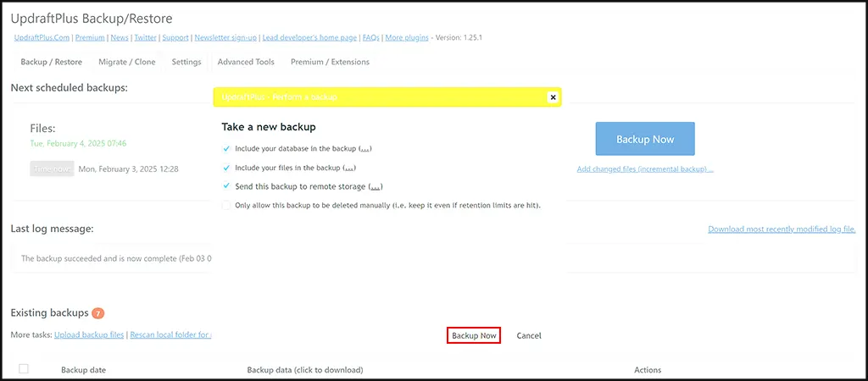
Task: Open the Support link
Action: [175, 37]
